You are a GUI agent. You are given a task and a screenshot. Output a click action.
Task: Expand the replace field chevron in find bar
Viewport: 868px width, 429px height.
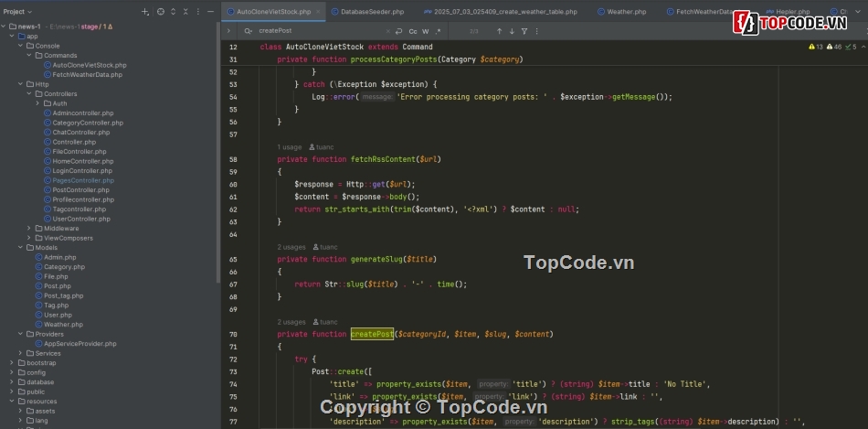[x=228, y=32]
